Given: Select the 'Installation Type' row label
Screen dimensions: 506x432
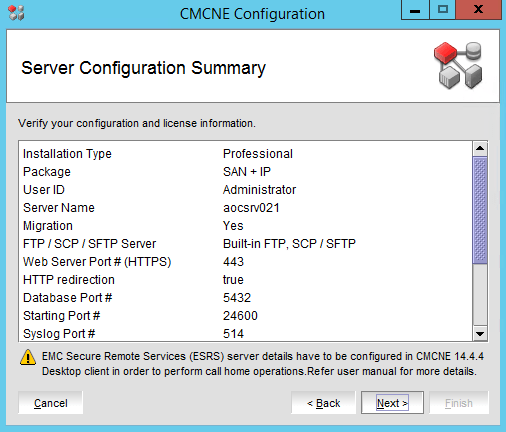Looking at the screenshot, I should point(67,154).
